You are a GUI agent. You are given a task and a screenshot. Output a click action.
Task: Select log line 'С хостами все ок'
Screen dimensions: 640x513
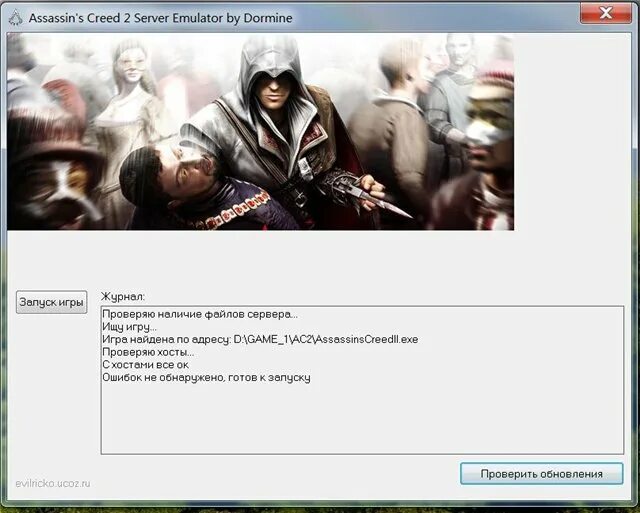145,365
